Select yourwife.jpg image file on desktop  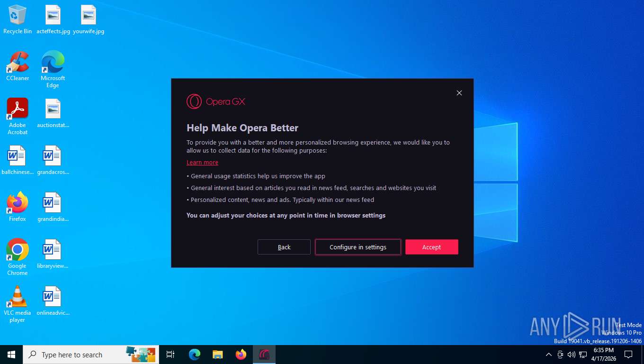pos(89,20)
